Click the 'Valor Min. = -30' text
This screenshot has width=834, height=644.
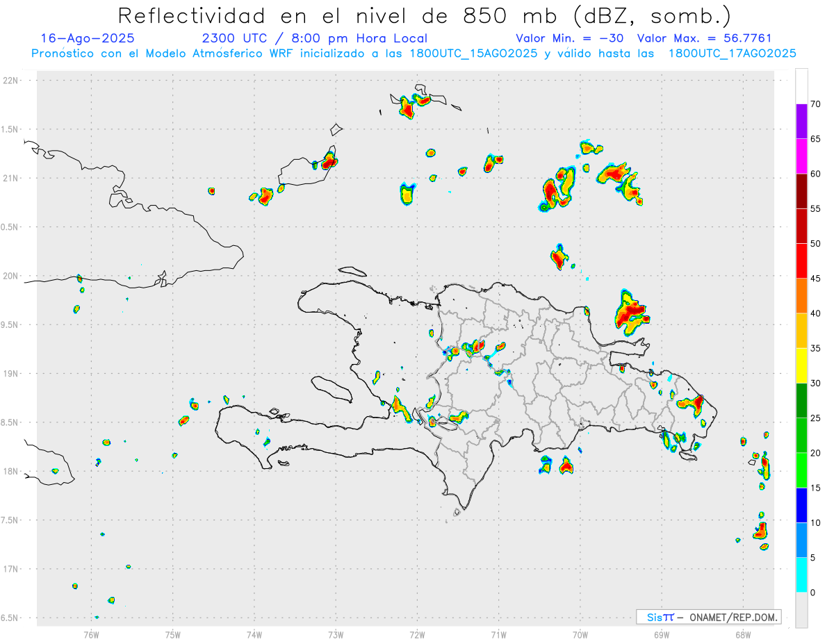coord(570,38)
